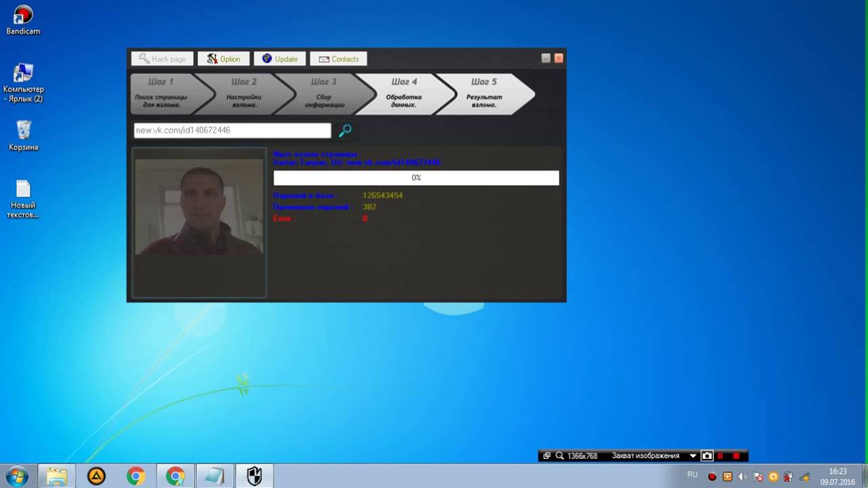Minimize the hack tool window

pyautogui.click(x=546, y=58)
